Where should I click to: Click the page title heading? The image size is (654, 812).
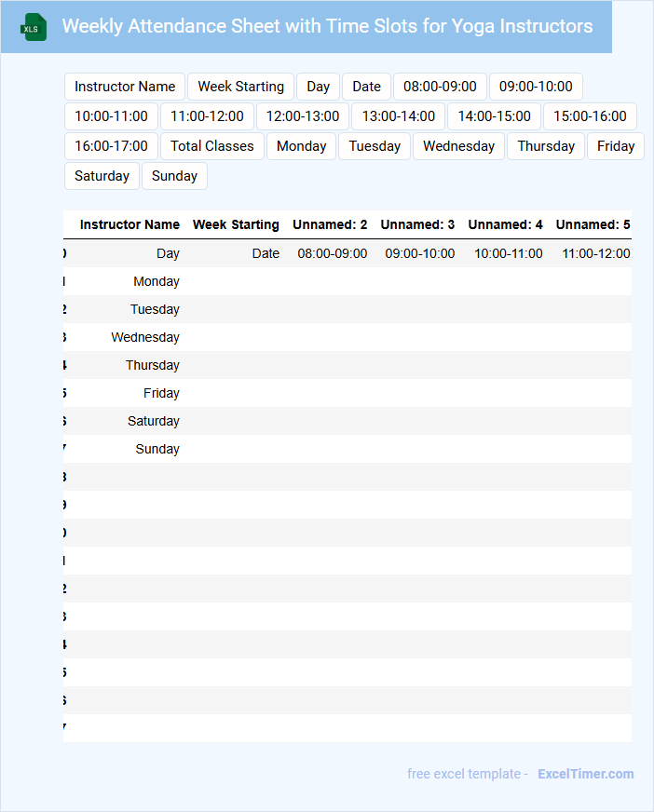pos(328,26)
